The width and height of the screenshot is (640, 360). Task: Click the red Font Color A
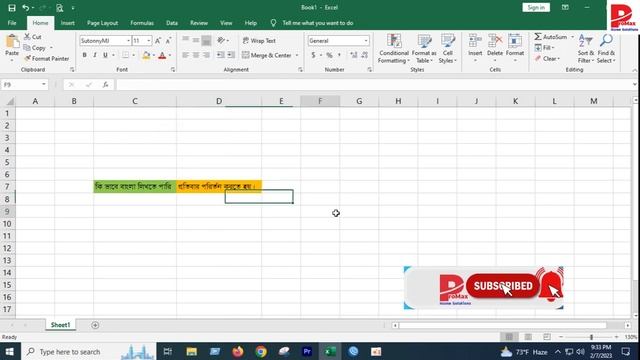tap(162, 55)
